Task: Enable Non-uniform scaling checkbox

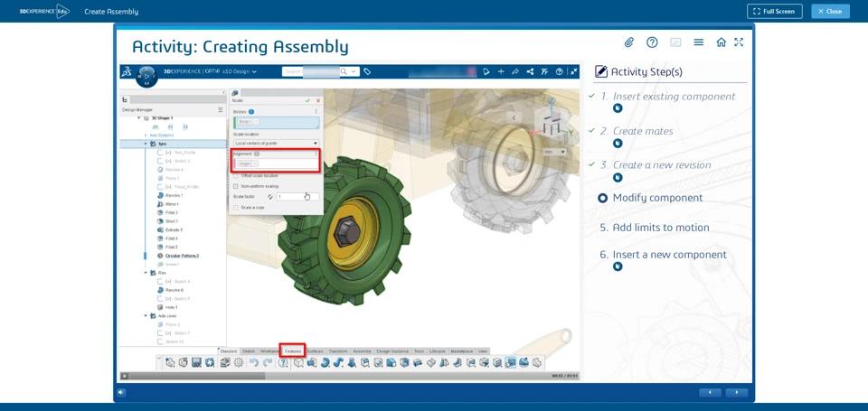Action: pyautogui.click(x=236, y=186)
